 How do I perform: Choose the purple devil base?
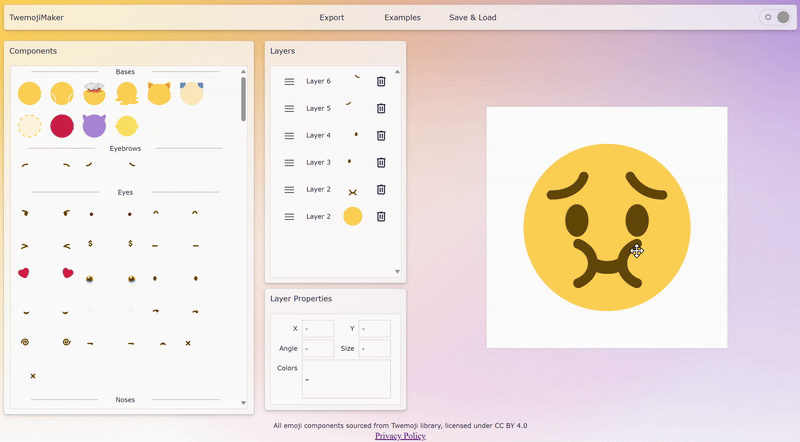94,126
